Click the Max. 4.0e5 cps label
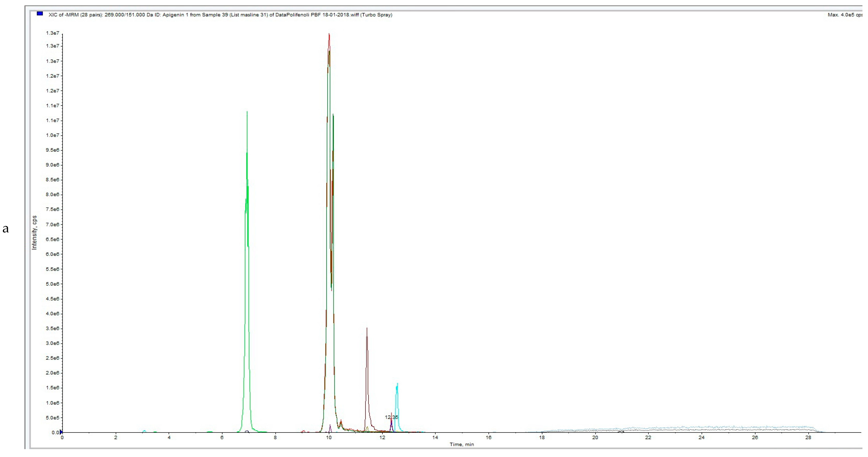 pyautogui.click(x=844, y=15)
